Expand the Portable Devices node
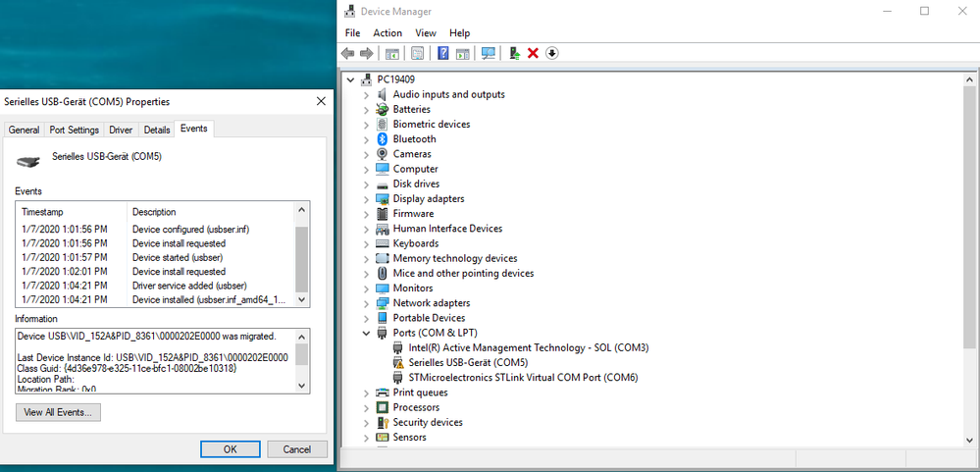 [x=366, y=318]
